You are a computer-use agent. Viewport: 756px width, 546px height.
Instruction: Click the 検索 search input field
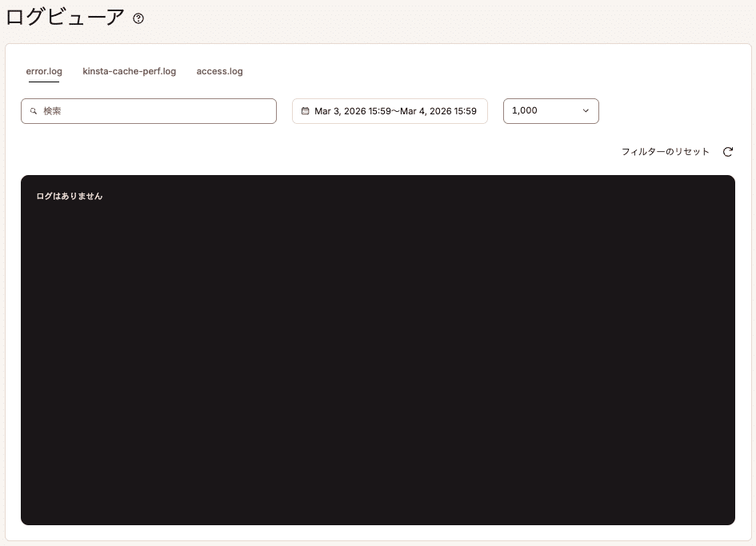pyautogui.click(x=148, y=111)
